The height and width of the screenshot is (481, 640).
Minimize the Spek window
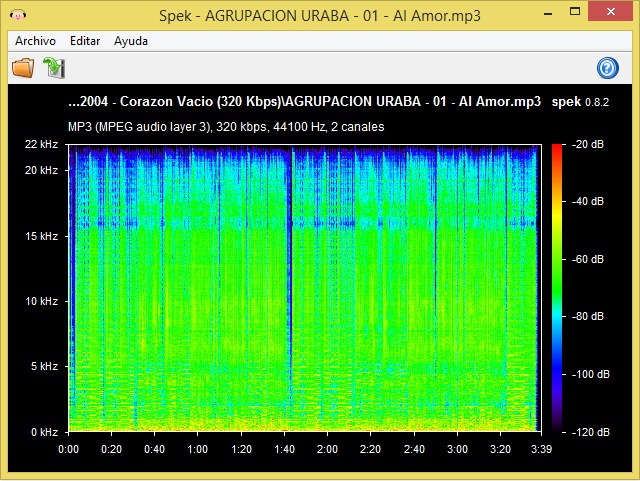point(548,13)
